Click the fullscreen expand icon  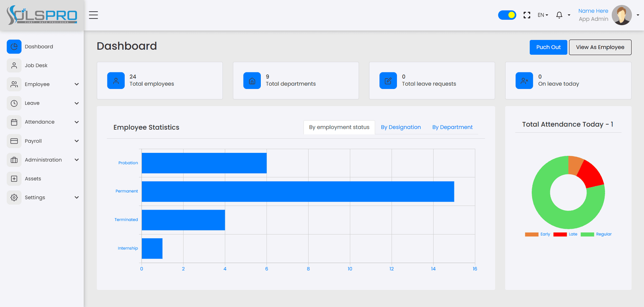point(527,15)
